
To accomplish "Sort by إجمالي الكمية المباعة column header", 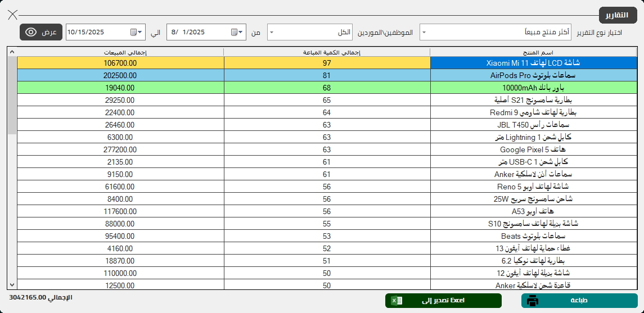I will click(327, 52).
